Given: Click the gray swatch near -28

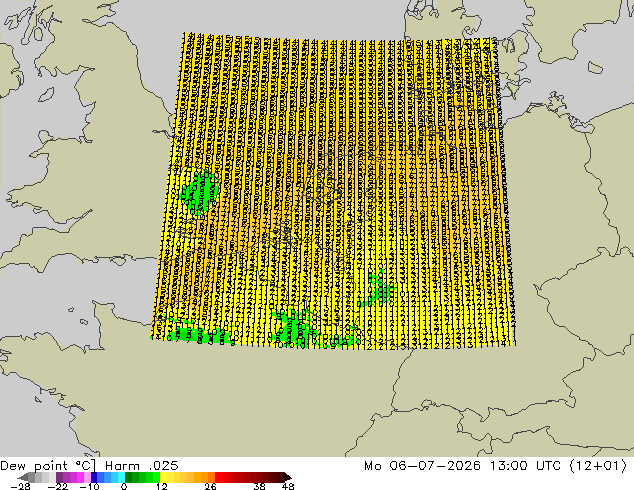Looking at the screenshot, I should (x=32, y=477).
